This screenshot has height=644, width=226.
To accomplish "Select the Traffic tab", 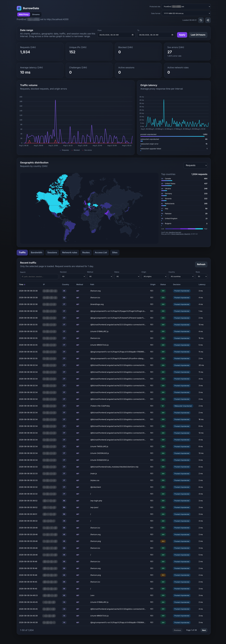I will (22, 253).
